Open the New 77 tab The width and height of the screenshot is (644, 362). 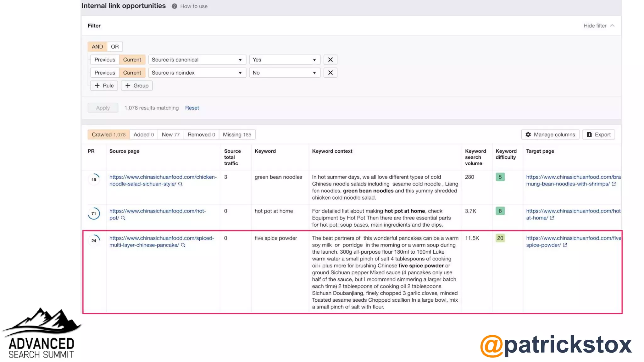170,134
